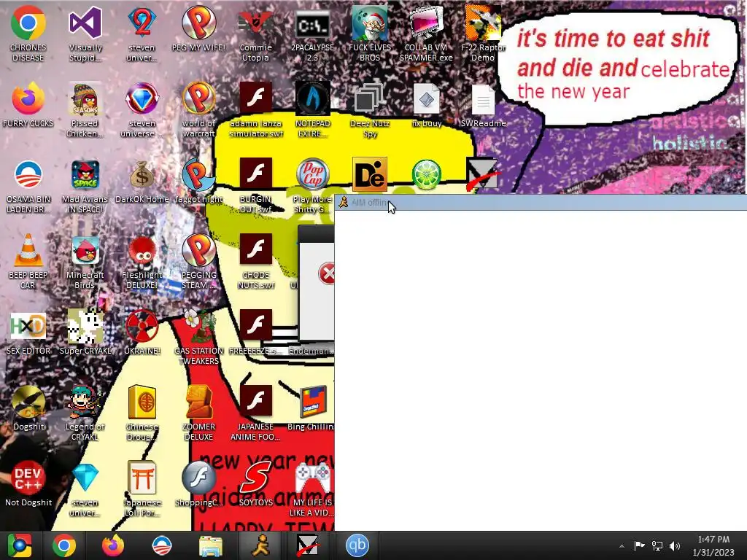
Task: Click the Obama logo taskbar icon
Action: [x=161, y=545]
